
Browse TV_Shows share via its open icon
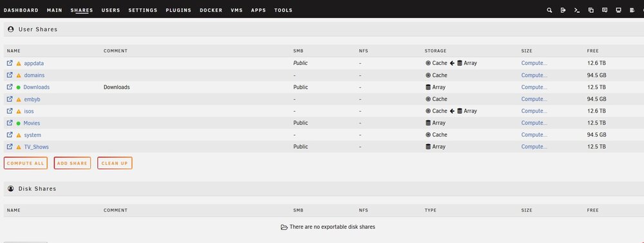[x=10, y=147]
